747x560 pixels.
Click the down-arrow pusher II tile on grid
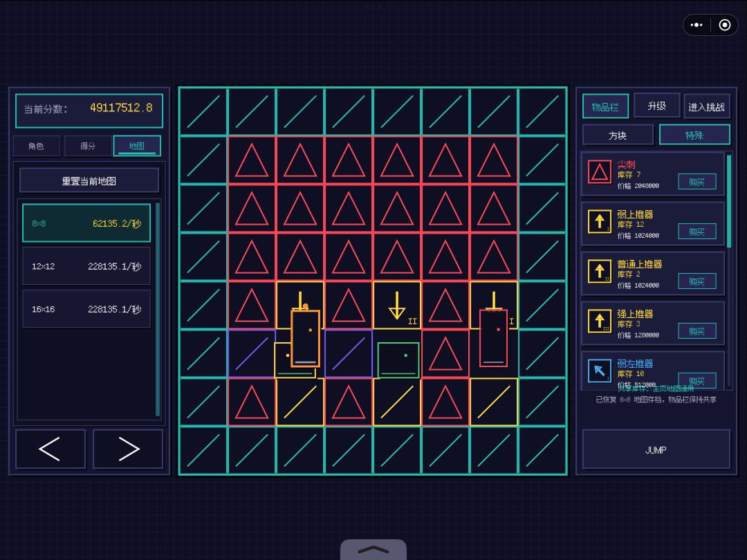pos(397,306)
